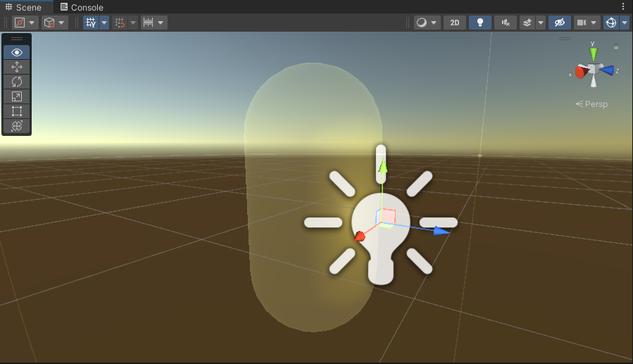Open the shading mode dropdown arrow
Screen dimensions: 633x364
pyautogui.click(x=434, y=23)
